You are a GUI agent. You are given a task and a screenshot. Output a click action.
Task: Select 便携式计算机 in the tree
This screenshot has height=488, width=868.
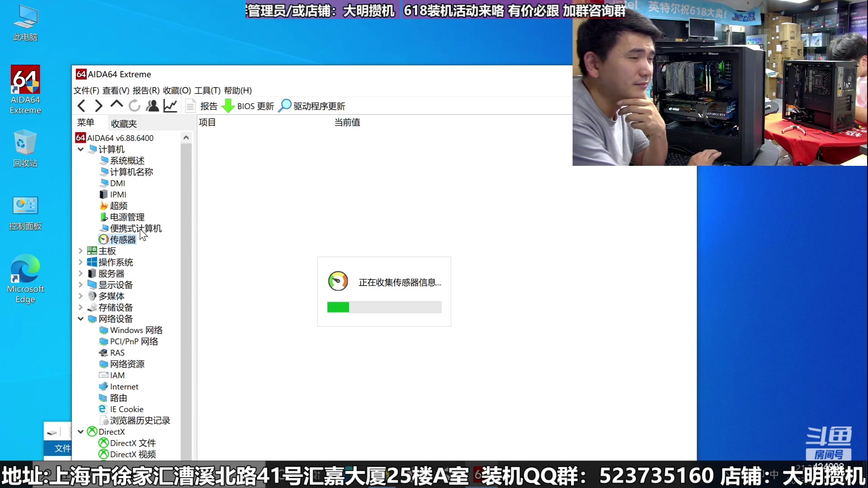click(x=131, y=228)
